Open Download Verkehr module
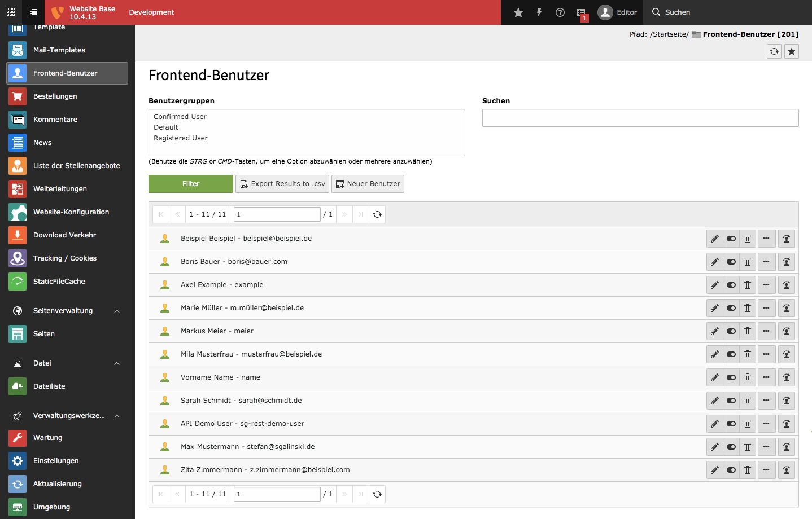This screenshot has width=812, height=519. (67, 235)
